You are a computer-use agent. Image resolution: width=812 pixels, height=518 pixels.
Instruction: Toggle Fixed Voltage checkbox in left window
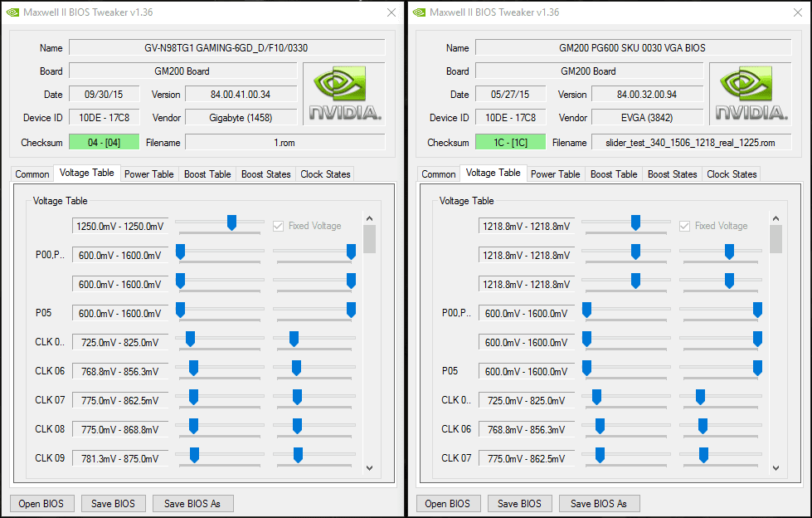tap(278, 226)
